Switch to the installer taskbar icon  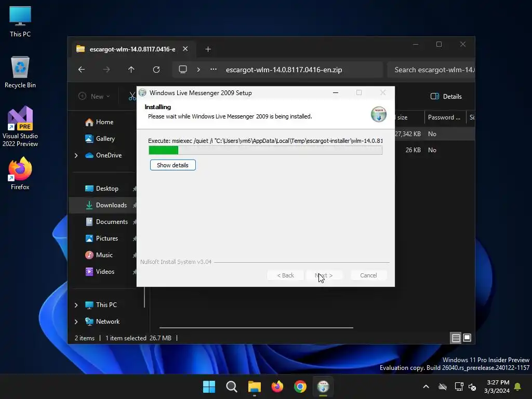tap(323, 387)
